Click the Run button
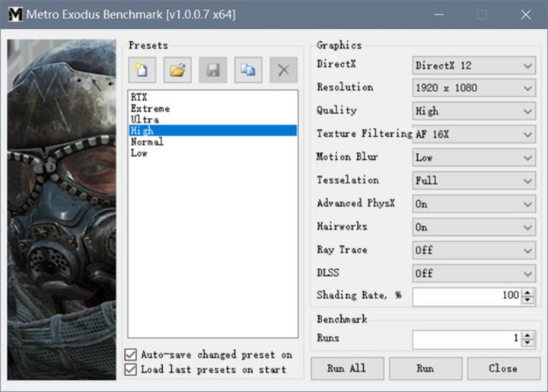Image resolution: width=548 pixels, height=392 pixels. [x=425, y=368]
